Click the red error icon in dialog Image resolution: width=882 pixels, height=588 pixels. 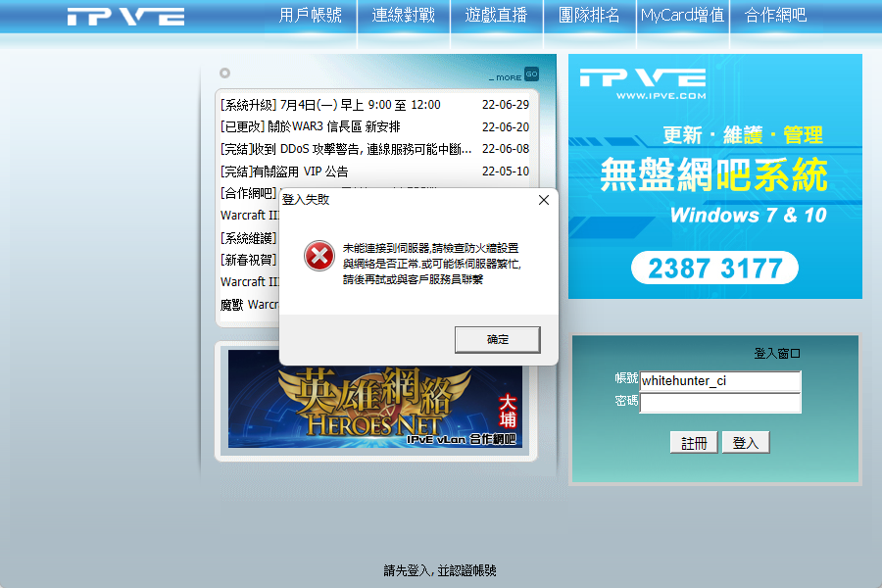[x=318, y=256]
